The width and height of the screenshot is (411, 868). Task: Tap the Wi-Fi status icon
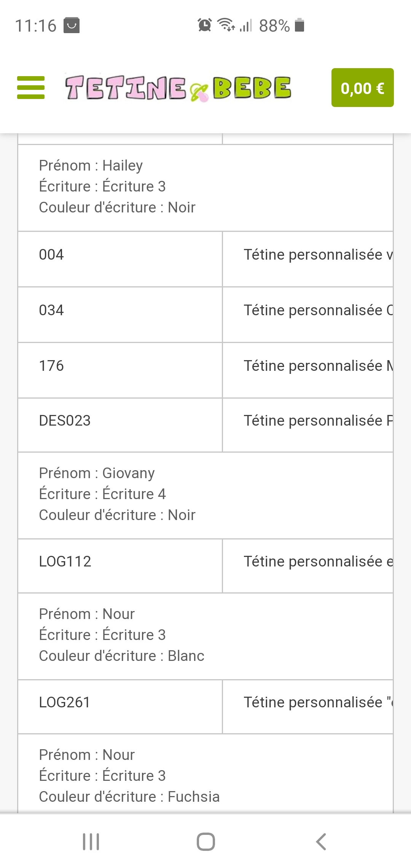point(226,25)
